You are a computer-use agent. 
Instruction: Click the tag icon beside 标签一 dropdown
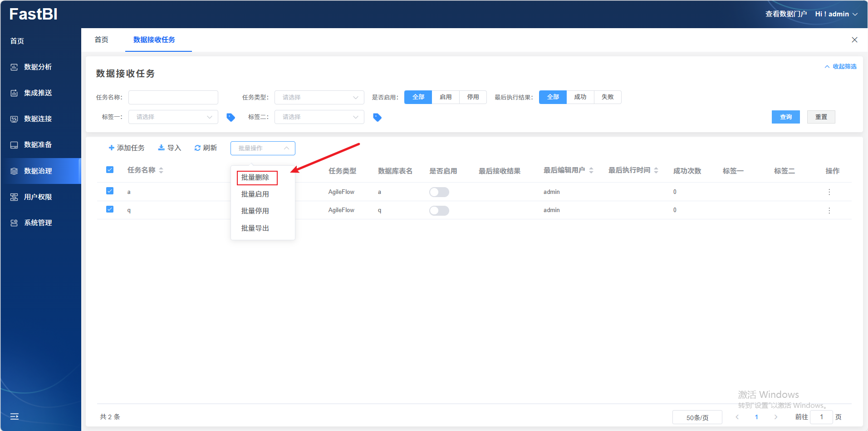pos(230,118)
